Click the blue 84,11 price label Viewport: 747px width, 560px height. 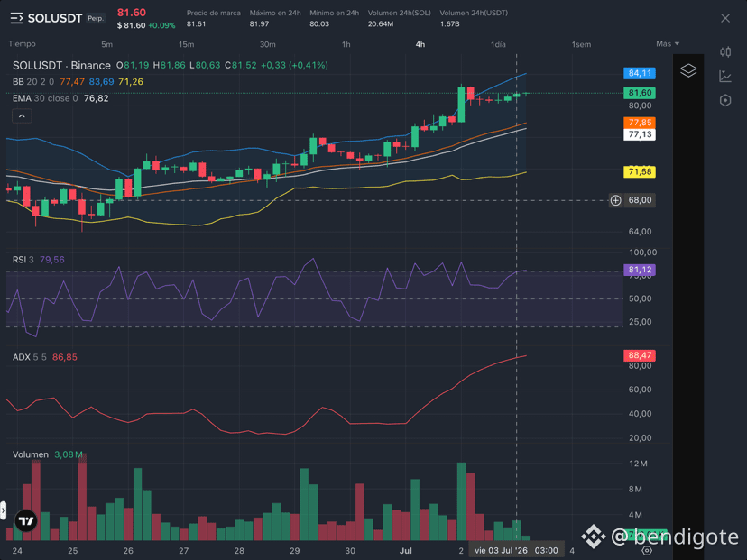tap(640, 73)
